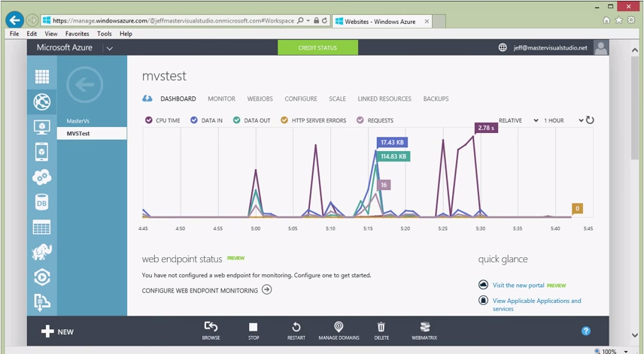Open Mobile Services phone icon in sidebar
The height and width of the screenshot is (354, 644).
click(42, 152)
